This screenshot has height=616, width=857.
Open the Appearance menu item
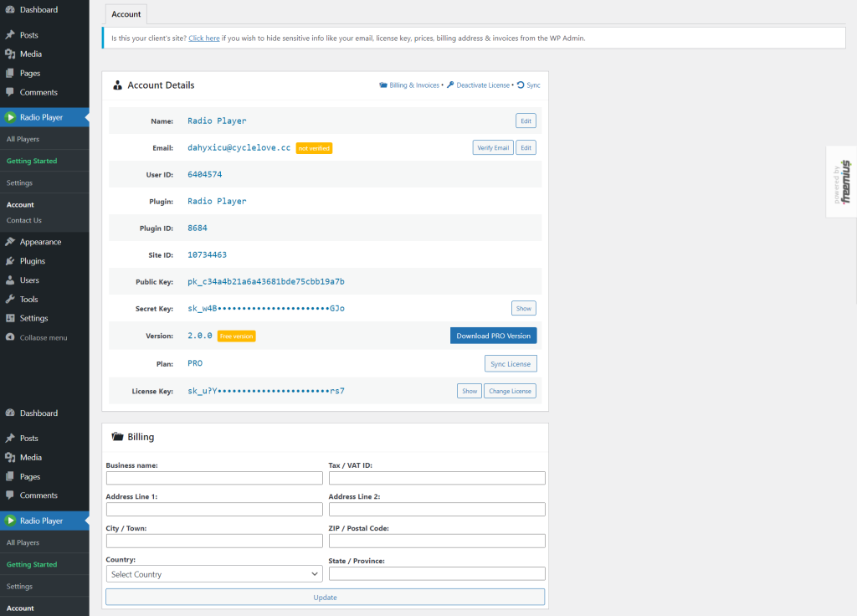coord(40,242)
